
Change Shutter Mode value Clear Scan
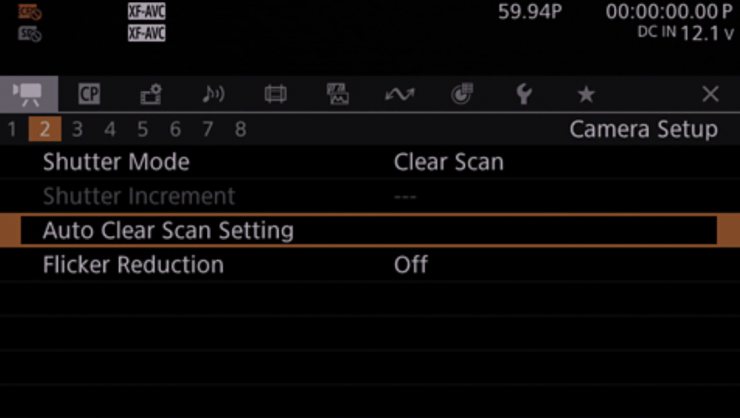pos(448,162)
